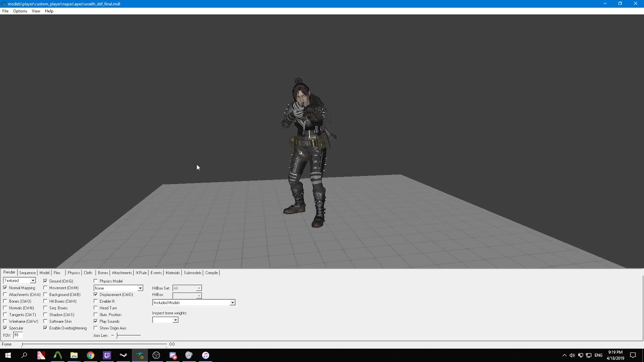Open the View menu
The image size is (644, 362).
[x=36, y=11]
